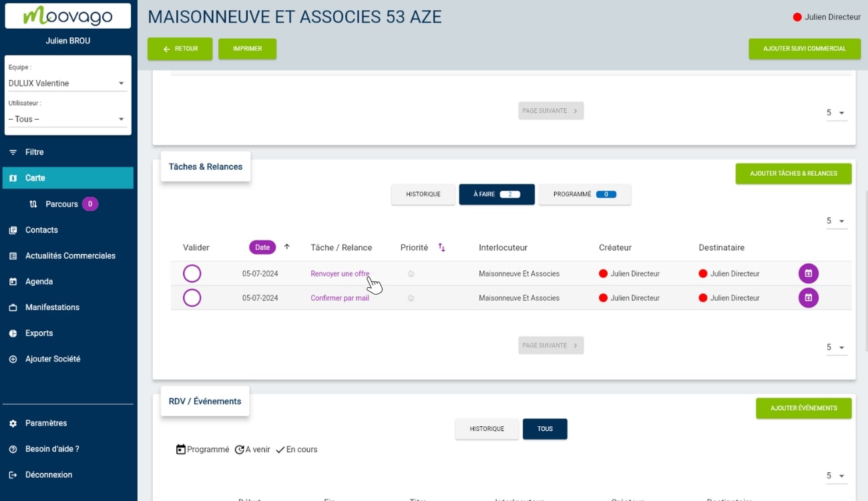Image resolution: width=868 pixels, height=501 pixels.
Task: Select the TOUS events tab
Action: coord(545,429)
